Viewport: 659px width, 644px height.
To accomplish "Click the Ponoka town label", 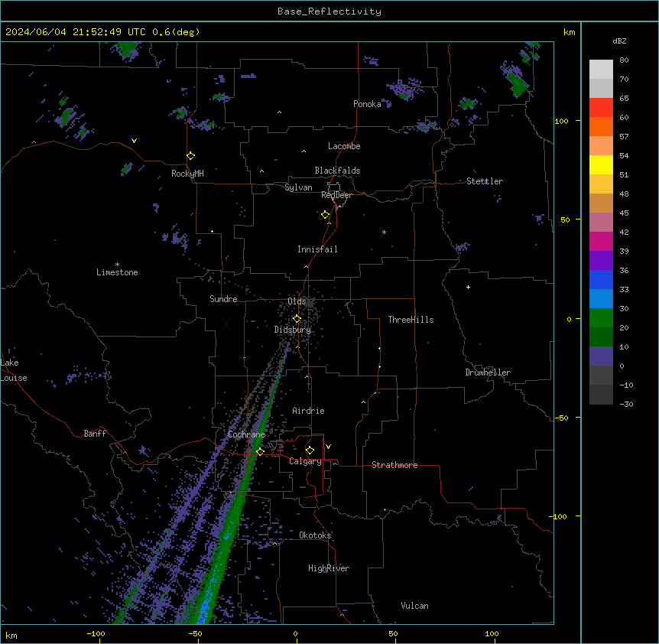I will coord(367,104).
